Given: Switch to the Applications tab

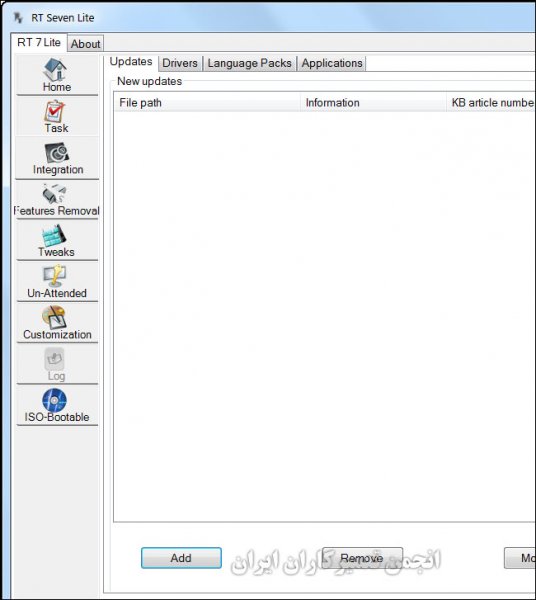Looking at the screenshot, I should click(x=332, y=63).
